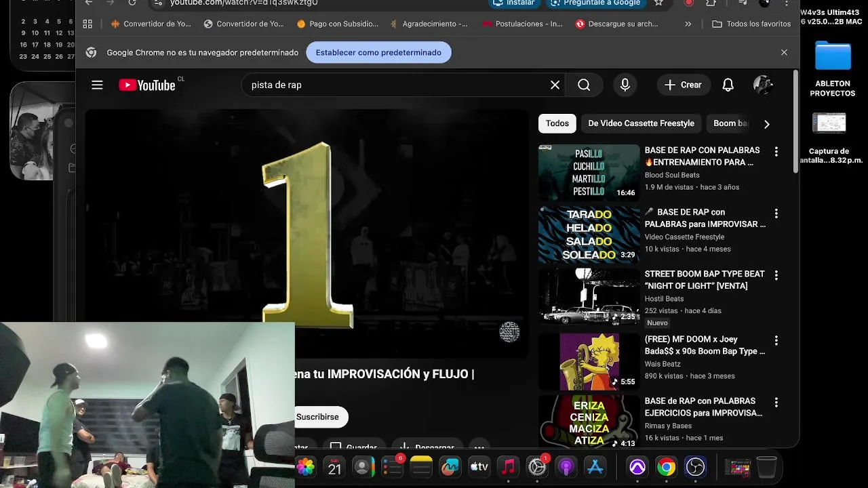
Task: Select 'De Video Cassette Freestyle' chip
Action: [x=641, y=123]
